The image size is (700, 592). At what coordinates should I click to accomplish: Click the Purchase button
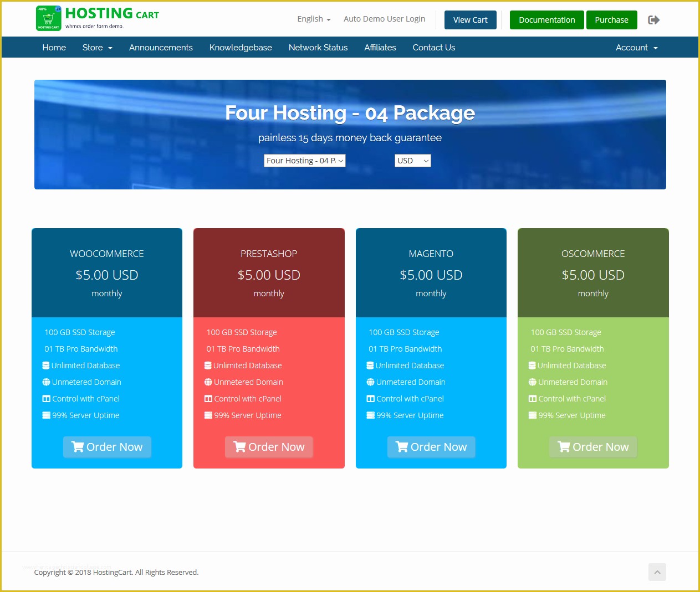[612, 20]
